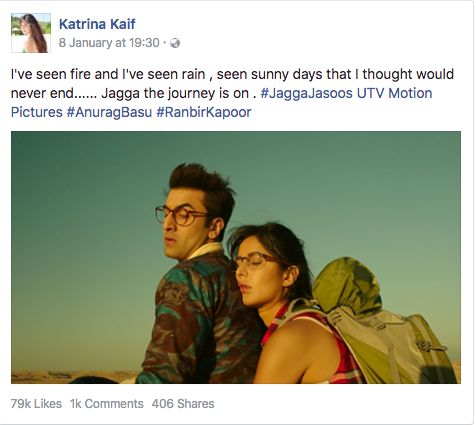Follow the #JaggaJasoos hashtag
Screen dimensions: 476x425
(306, 93)
